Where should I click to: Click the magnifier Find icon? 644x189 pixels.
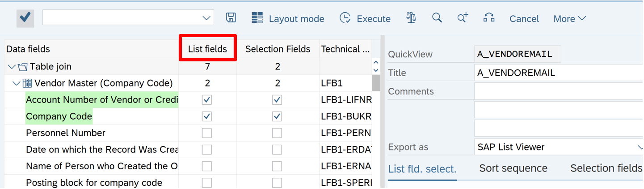(437, 18)
